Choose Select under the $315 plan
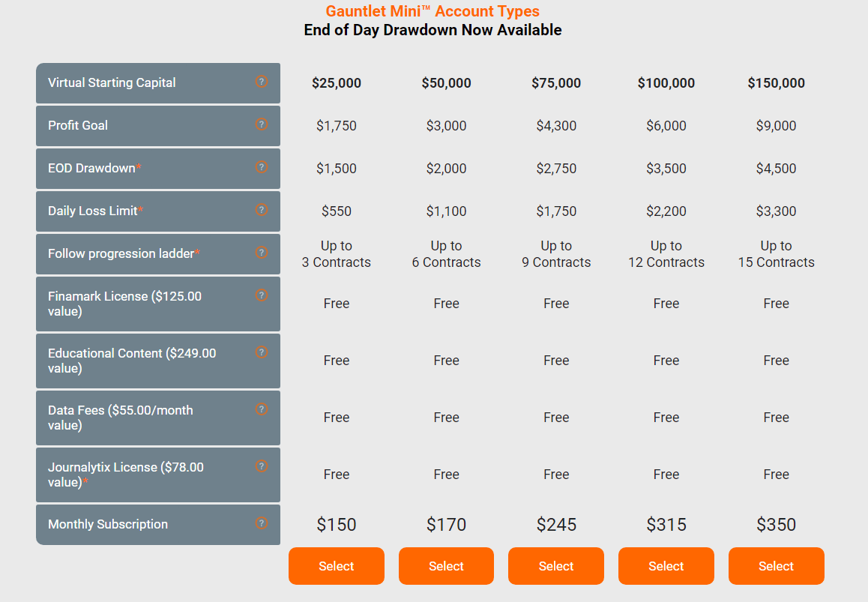The image size is (868, 602). (x=666, y=566)
